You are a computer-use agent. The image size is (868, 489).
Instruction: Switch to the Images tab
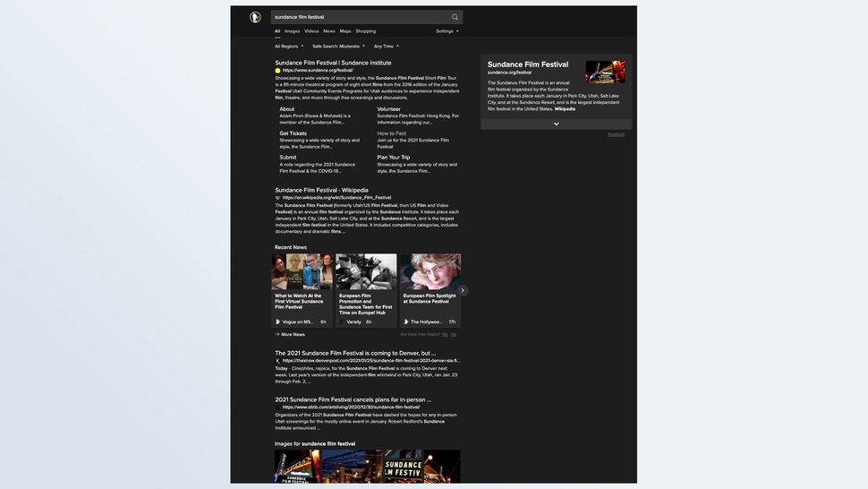[292, 31]
